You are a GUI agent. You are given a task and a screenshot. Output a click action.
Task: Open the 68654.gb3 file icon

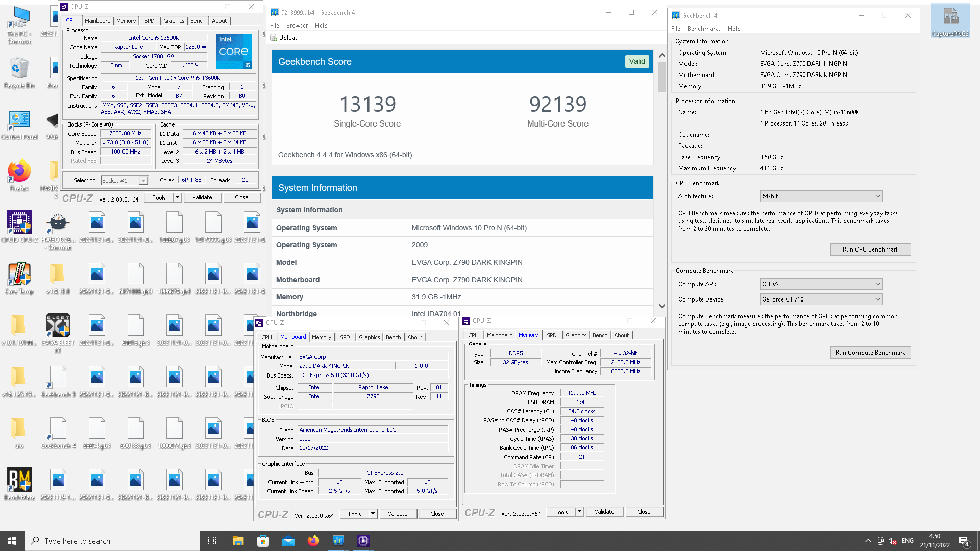[97, 433]
